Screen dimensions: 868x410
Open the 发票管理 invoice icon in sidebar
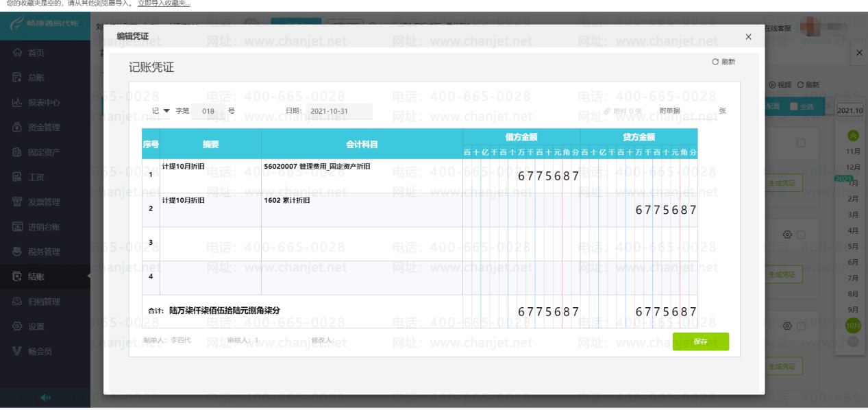pyautogui.click(x=18, y=202)
